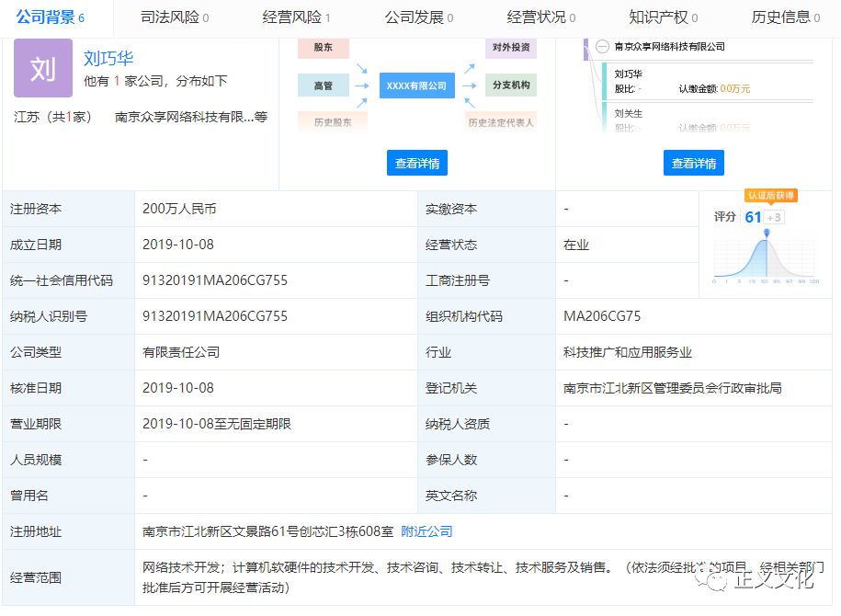Click the score value 61
Viewport: 841px width, 616px height.
[753, 217]
